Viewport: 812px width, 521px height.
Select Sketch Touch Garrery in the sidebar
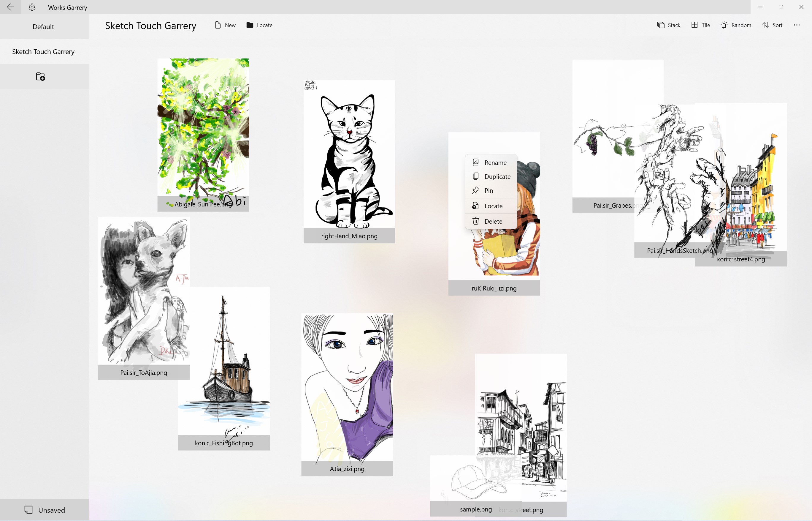(x=43, y=51)
